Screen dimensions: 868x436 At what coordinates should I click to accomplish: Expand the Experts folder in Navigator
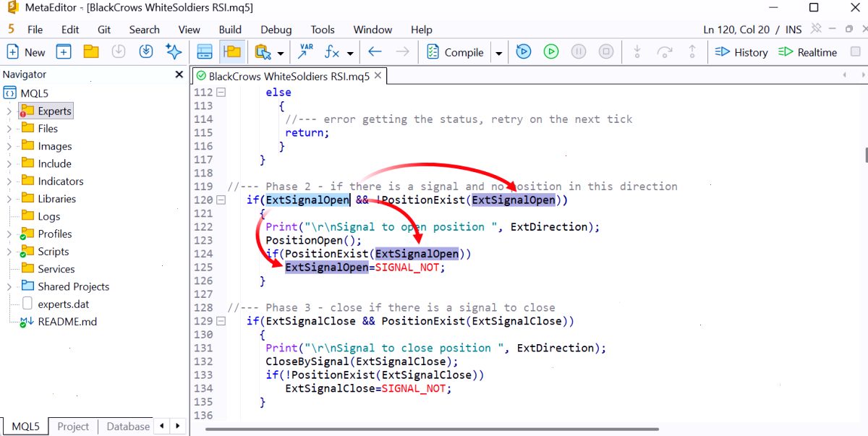click(9, 111)
